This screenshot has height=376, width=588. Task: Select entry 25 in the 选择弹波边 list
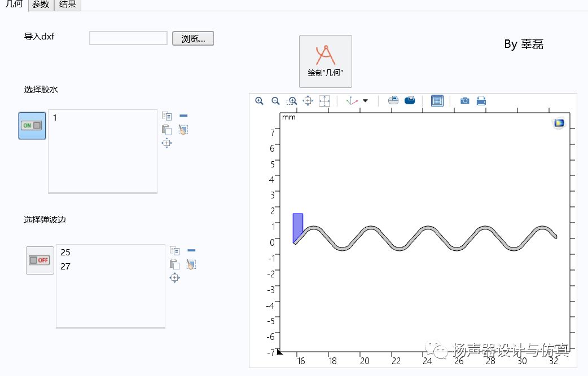65,253
